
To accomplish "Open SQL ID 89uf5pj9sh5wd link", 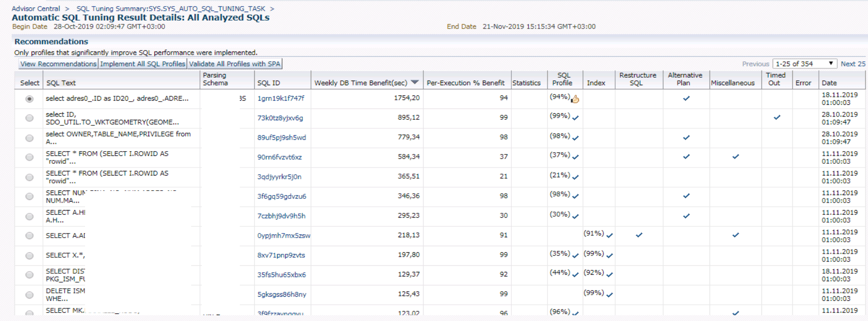I will (281, 138).
